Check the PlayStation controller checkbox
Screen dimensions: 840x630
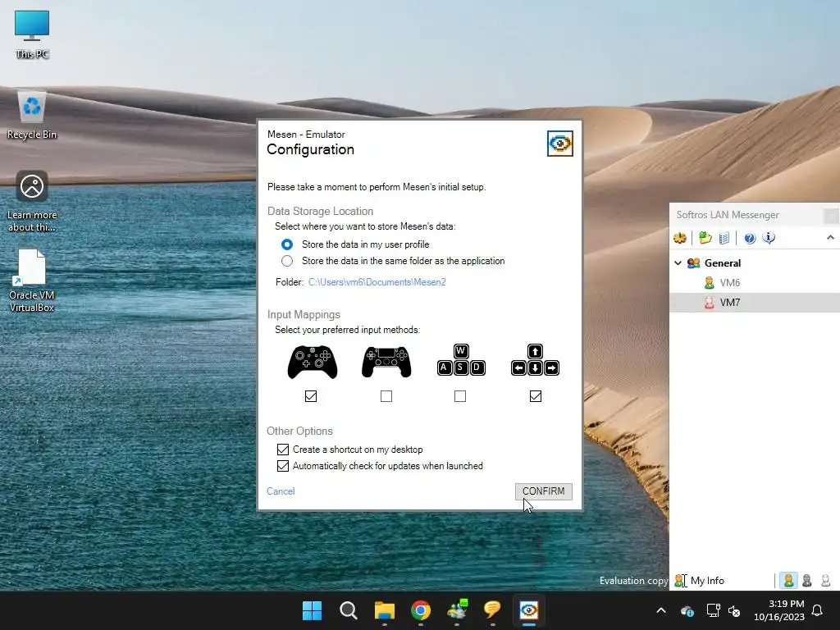[386, 396]
